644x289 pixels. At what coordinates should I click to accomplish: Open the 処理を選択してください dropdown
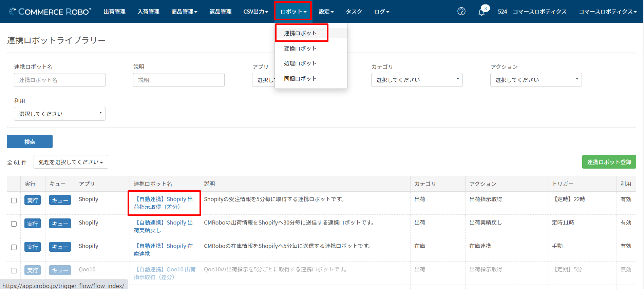pos(71,162)
